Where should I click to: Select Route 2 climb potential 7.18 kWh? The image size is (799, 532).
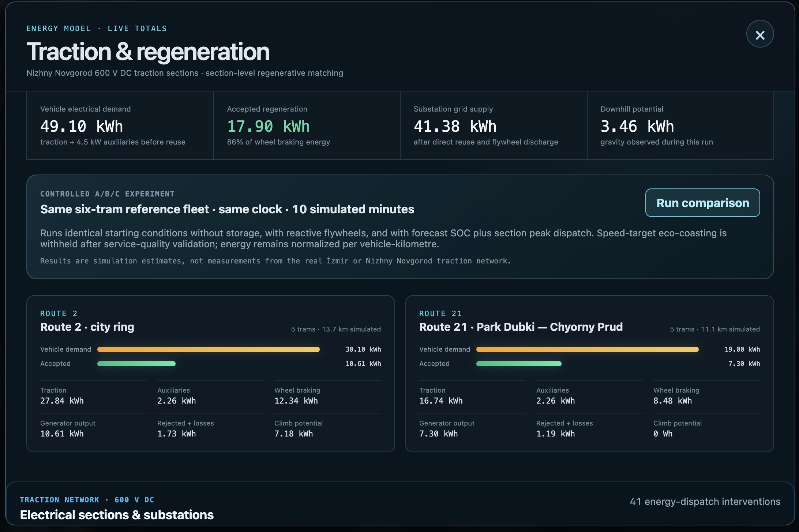pyautogui.click(x=293, y=434)
